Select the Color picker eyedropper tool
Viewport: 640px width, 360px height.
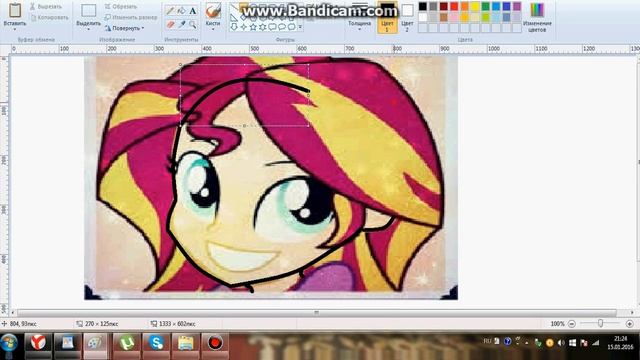(x=181, y=25)
